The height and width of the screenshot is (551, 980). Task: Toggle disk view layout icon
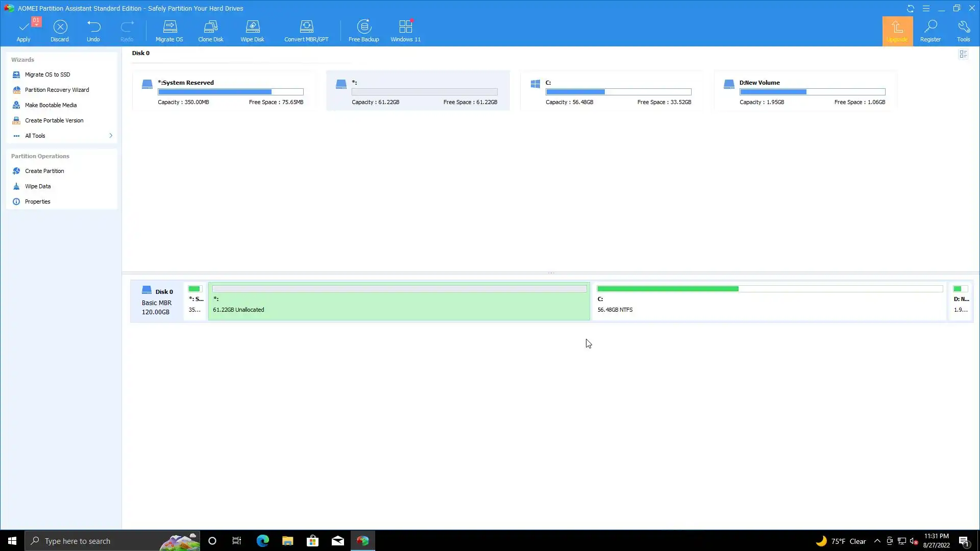pos(963,54)
